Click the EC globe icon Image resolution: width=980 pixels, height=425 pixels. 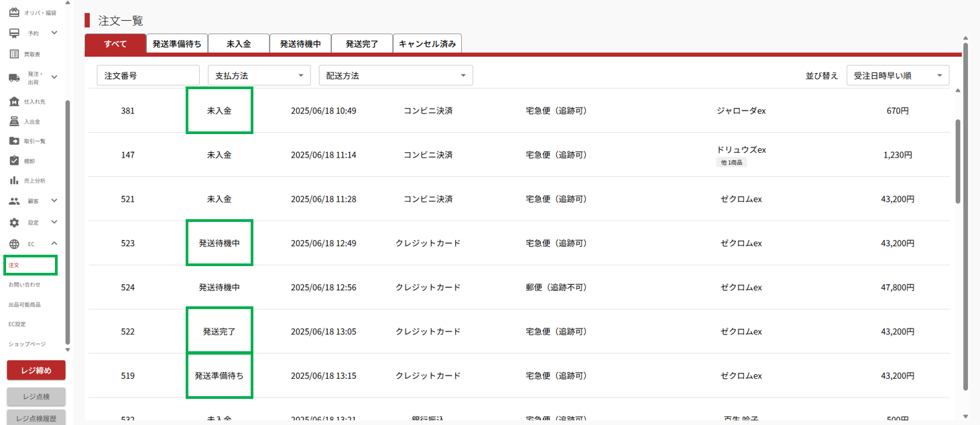tap(14, 244)
